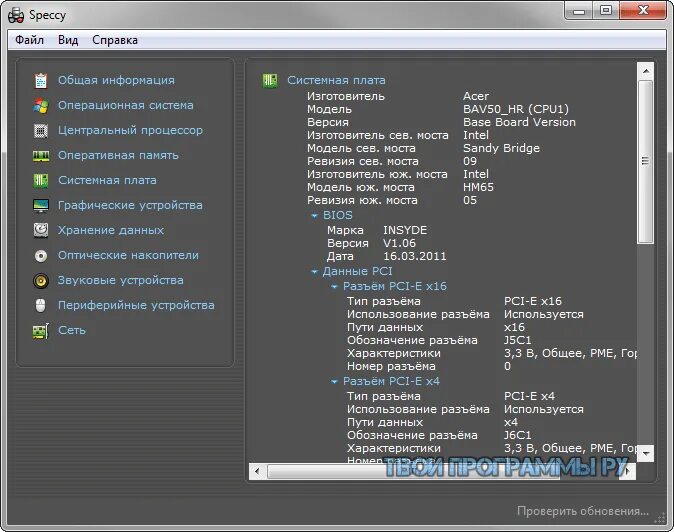
Task: Close the Speccy window
Action: coord(643,11)
